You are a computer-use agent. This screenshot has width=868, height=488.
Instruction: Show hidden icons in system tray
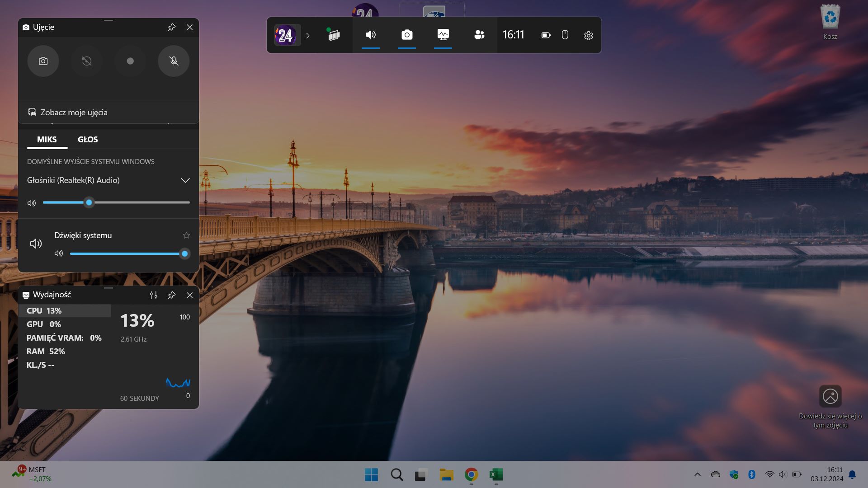tap(697, 474)
